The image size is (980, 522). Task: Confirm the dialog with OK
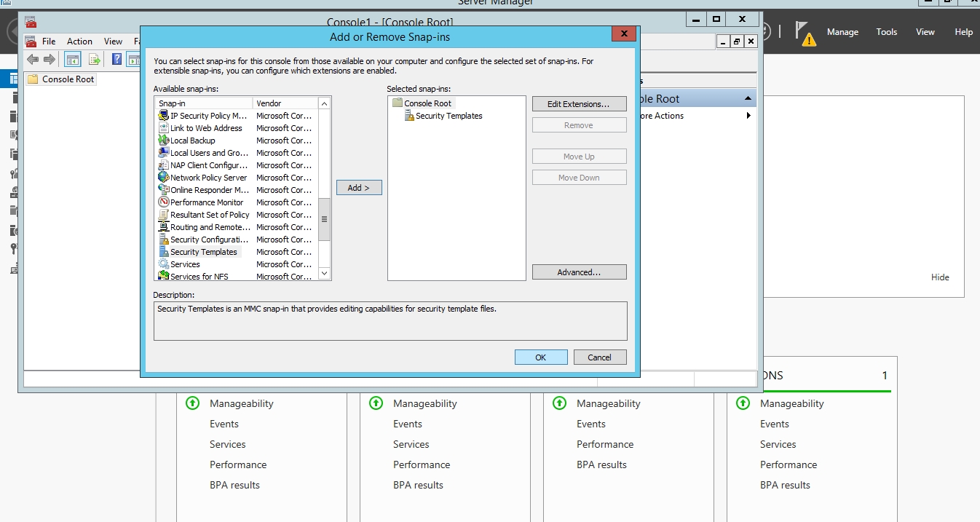pos(540,357)
